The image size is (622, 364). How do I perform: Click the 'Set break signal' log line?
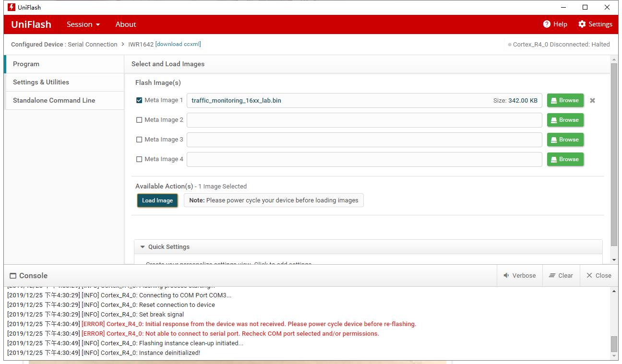point(96,315)
